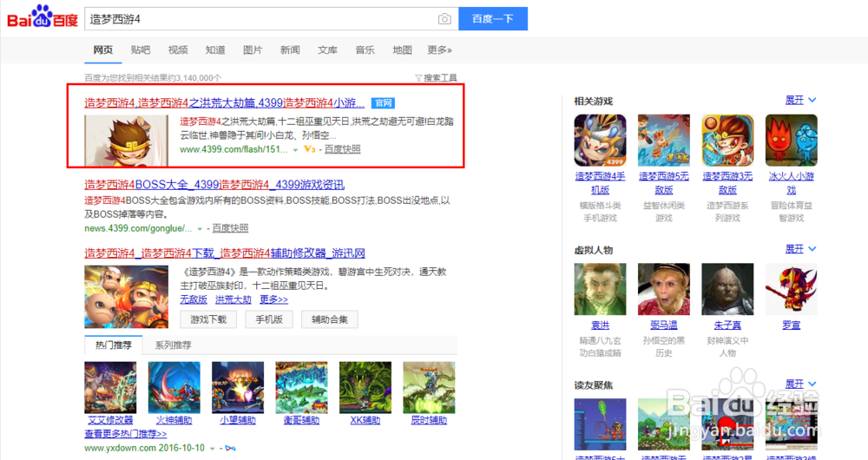Switch to the 新闻 tab
This screenshot has height=460, width=868.
click(290, 49)
